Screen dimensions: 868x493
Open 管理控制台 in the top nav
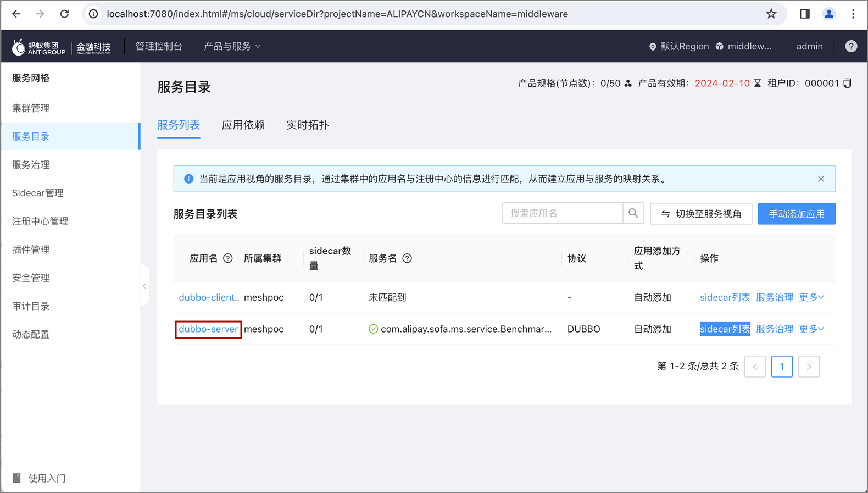pos(159,46)
